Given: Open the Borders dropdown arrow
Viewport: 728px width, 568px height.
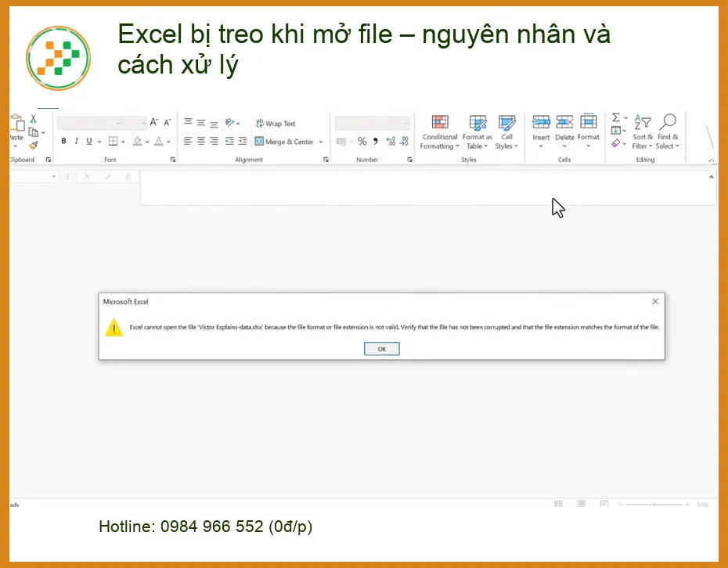Looking at the screenshot, I should [124, 142].
